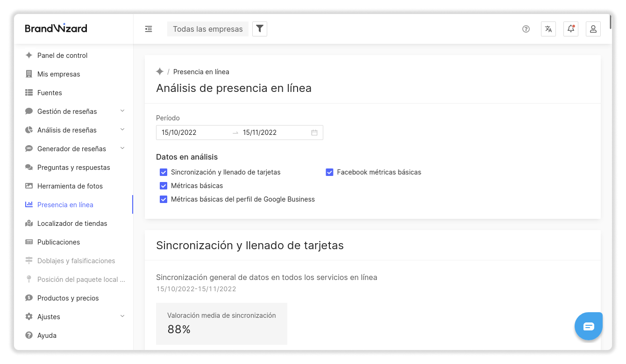Expand the Análisis de reseñas submenu
Image resolution: width=626 pixels, height=364 pixels.
tap(122, 130)
